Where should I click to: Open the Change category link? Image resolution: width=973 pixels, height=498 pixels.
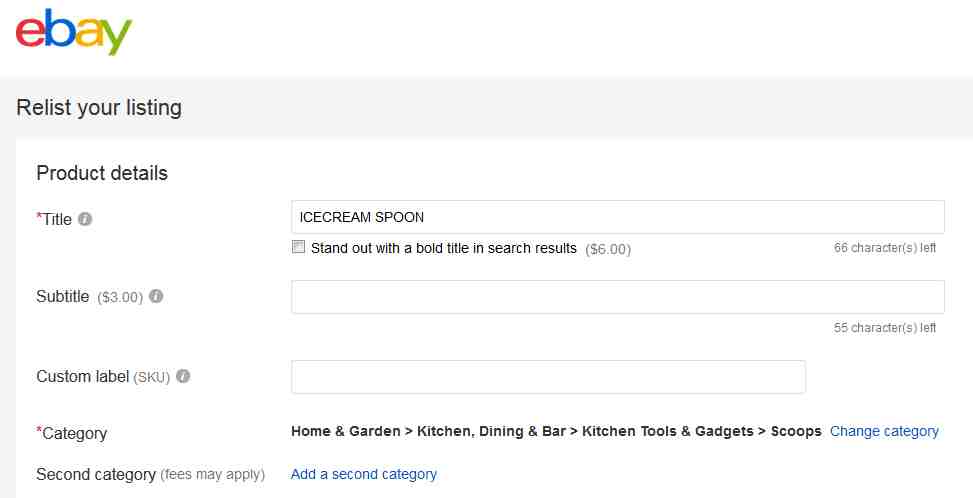tap(884, 432)
